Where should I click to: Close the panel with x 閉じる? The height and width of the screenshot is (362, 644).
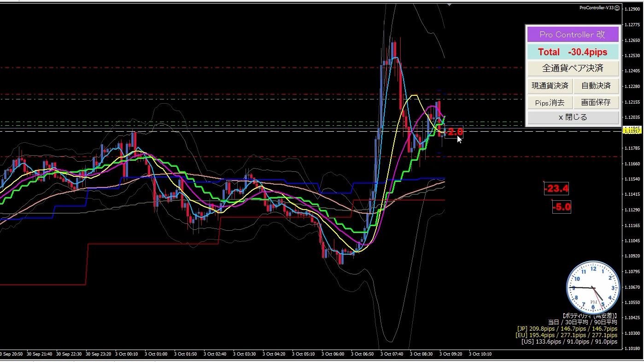(x=573, y=117)
